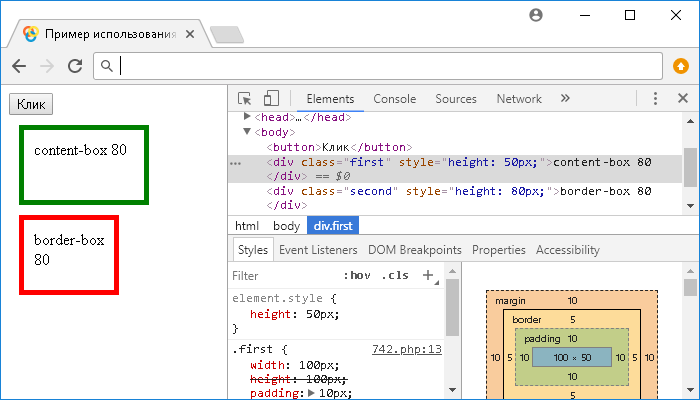Image resolution: width=700 pixels, height=400 pixels.
Task: Click the page tab favicon
Action: (31, 34)
